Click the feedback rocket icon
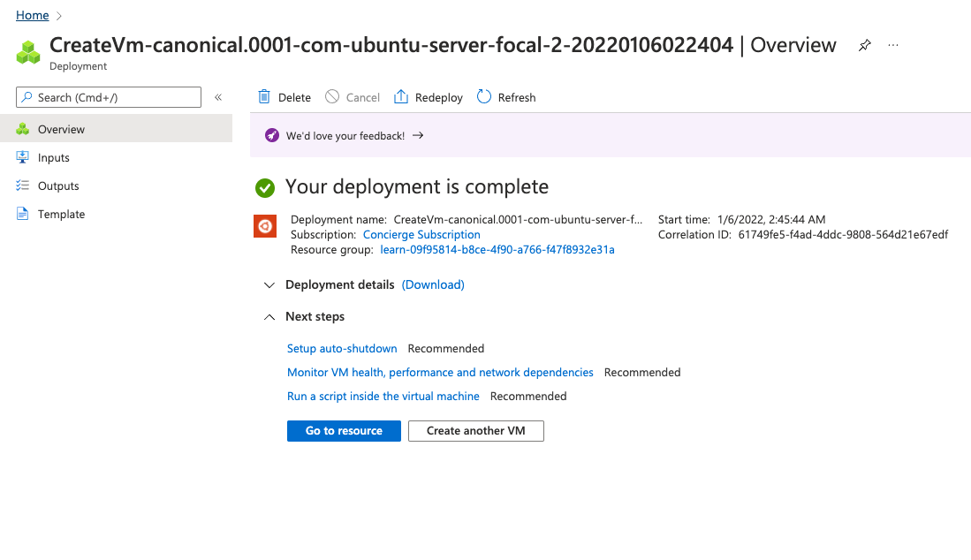 [x=272, y=136]
